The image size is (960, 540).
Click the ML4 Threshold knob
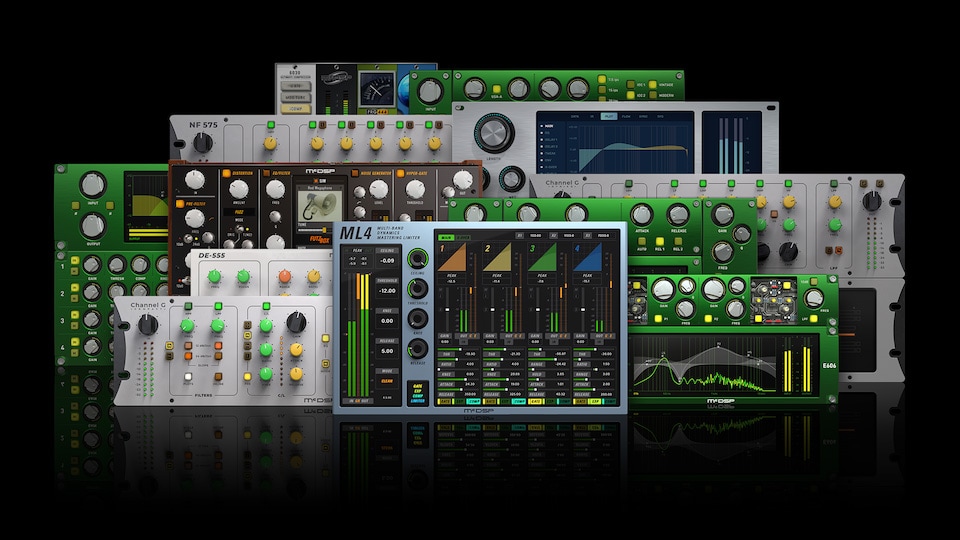pos(417,290)
